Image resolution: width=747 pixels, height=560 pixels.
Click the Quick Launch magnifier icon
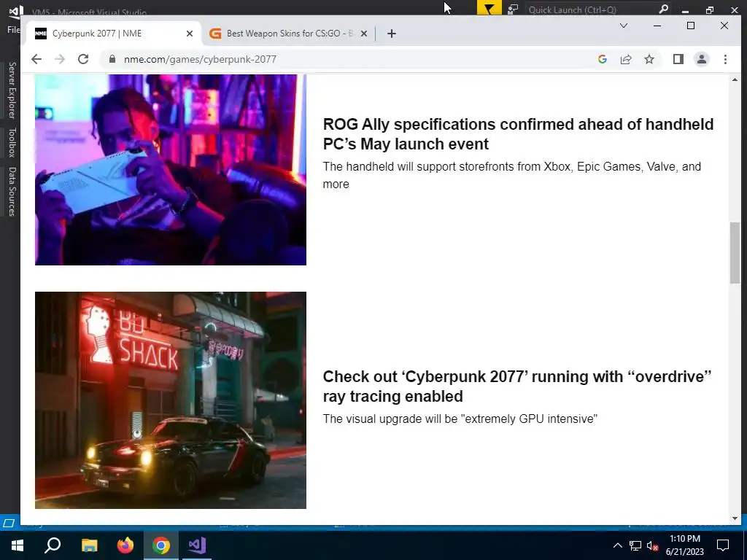pos(663,9)
